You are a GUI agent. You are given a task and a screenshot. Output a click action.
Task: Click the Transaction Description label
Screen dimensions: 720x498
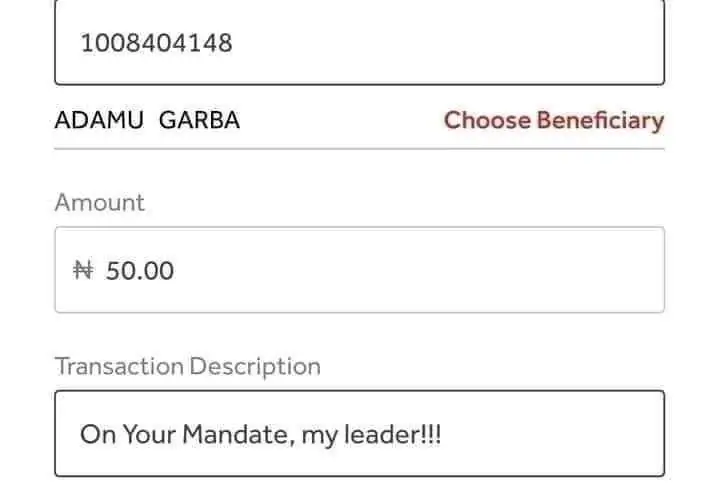[187, 366]
